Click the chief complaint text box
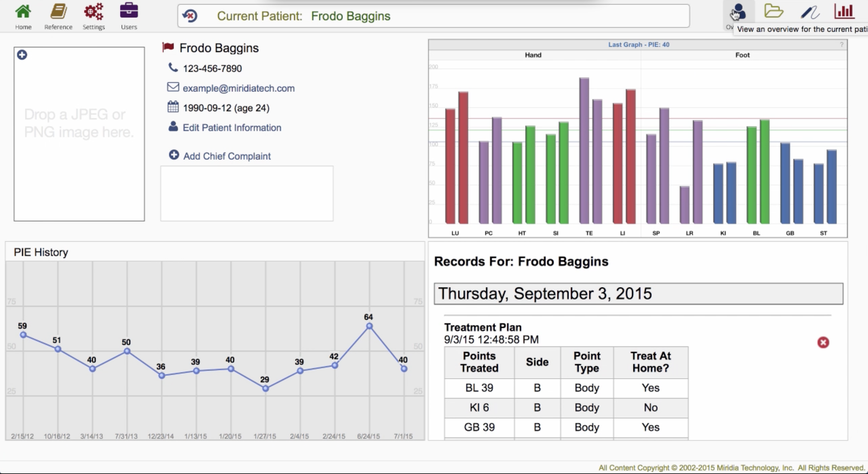The width and height of the screenshot is (868, 474). (247, 193)
